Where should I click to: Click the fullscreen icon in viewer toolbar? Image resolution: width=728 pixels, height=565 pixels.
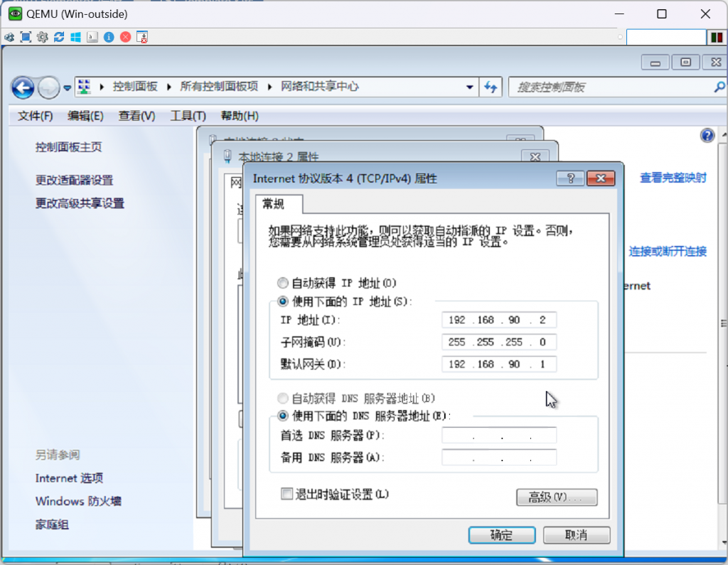click(x=26, y=37)
